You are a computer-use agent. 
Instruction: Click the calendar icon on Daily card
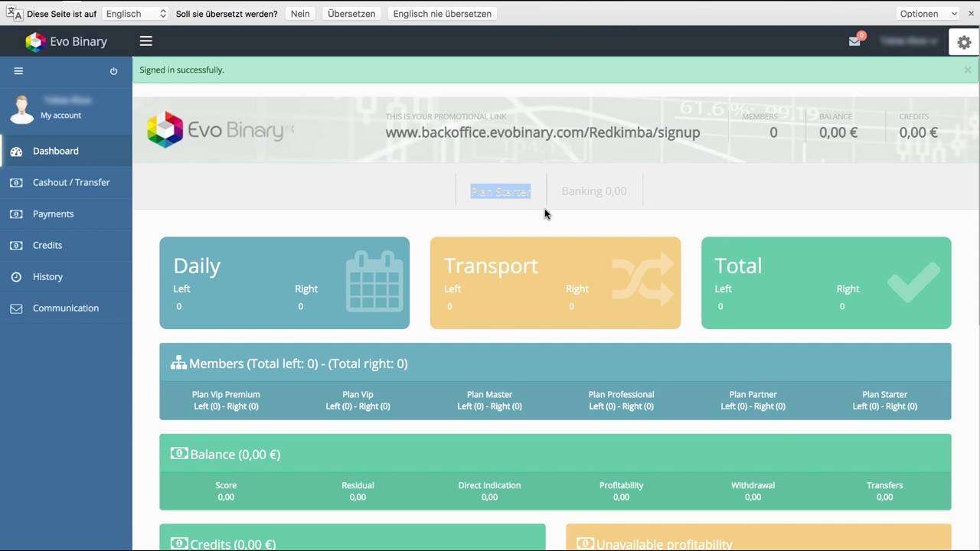click(374, 281)
